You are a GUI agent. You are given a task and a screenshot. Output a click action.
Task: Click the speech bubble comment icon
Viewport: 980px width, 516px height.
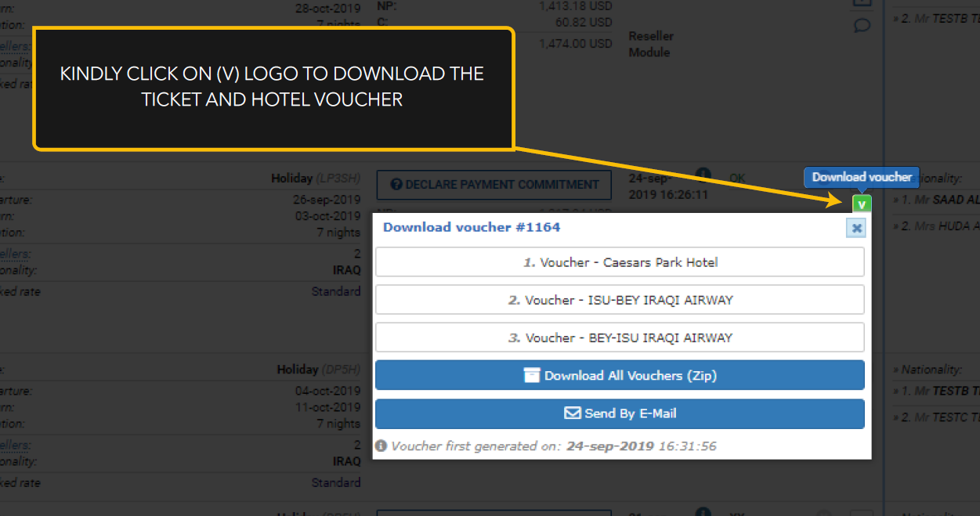tap(862, 26)
